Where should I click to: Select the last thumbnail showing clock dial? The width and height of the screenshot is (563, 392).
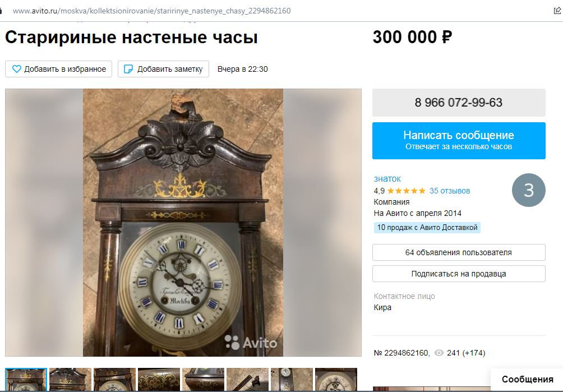336,380
